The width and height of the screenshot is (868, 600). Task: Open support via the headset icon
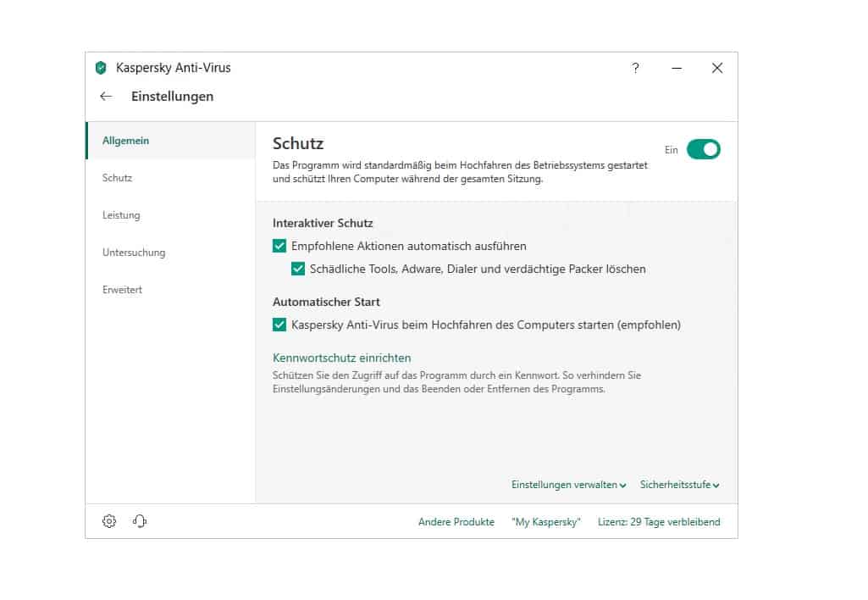(140, 521)
